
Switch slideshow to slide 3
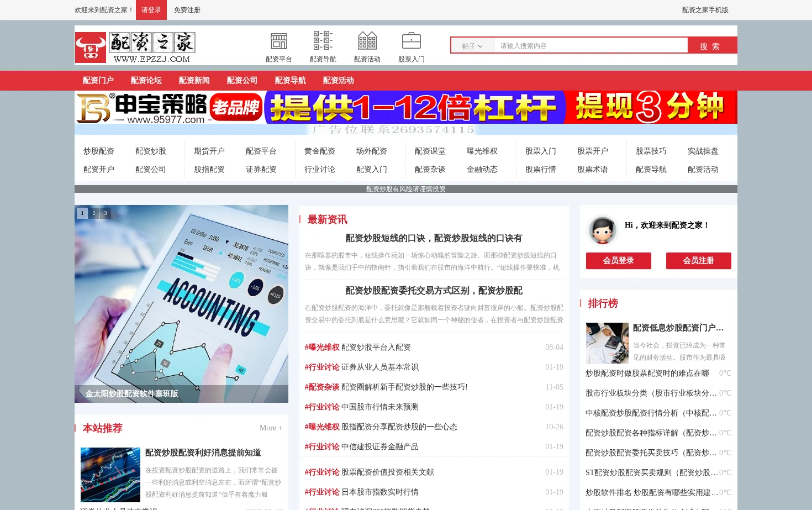(x=106, y=213)
